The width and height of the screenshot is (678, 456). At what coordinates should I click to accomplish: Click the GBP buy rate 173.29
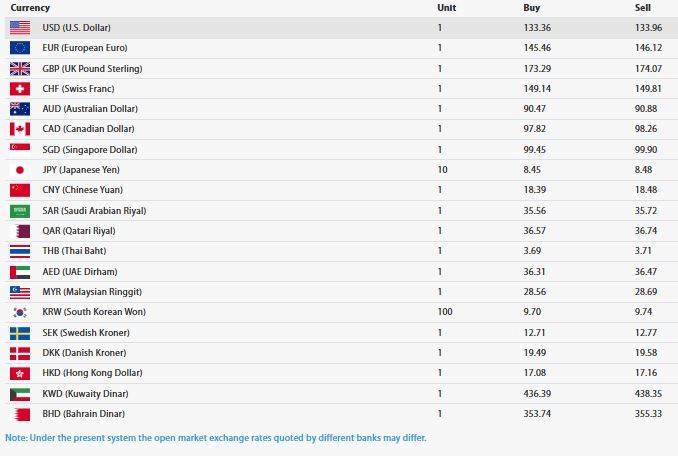coord(537,69)
